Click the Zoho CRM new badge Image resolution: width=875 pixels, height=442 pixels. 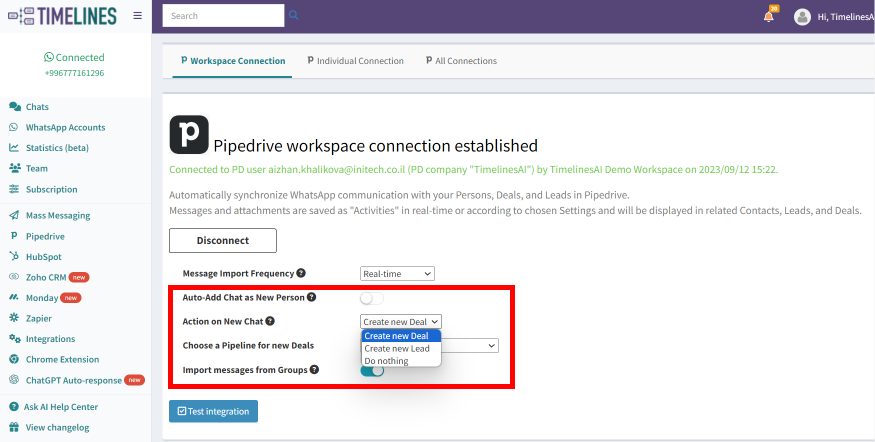(79, 277)
